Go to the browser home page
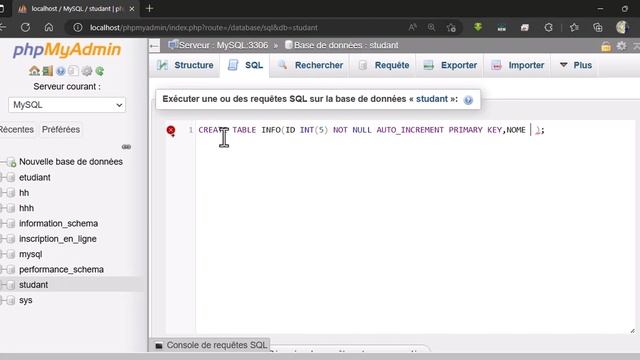This screenshot has width=640, height=360. (49, 27)
